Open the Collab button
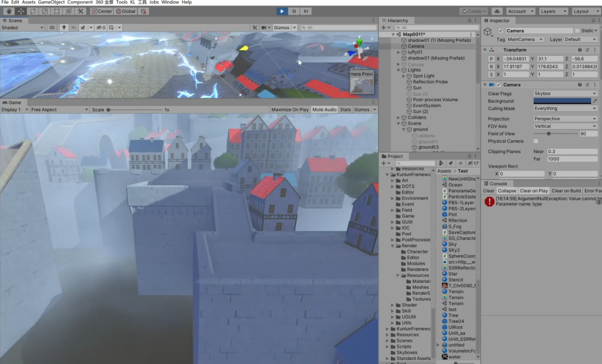This screenshot has height=364, width=602. point(474,11)
